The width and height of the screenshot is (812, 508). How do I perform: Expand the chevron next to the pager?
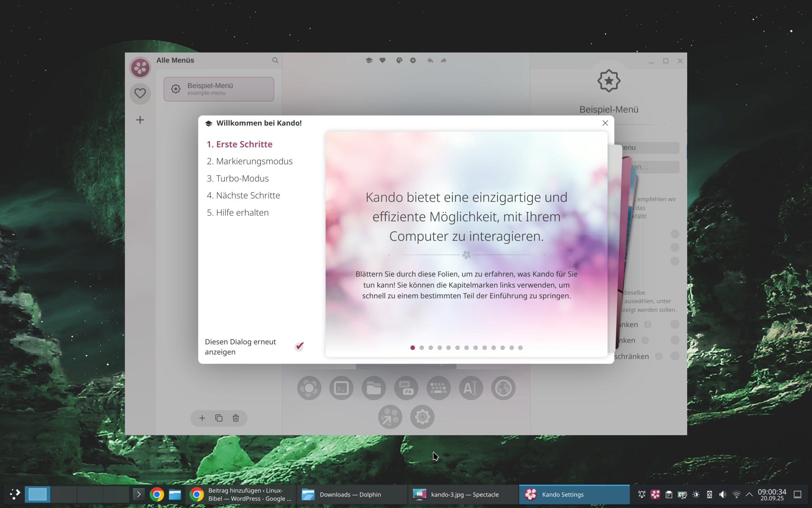139,494
